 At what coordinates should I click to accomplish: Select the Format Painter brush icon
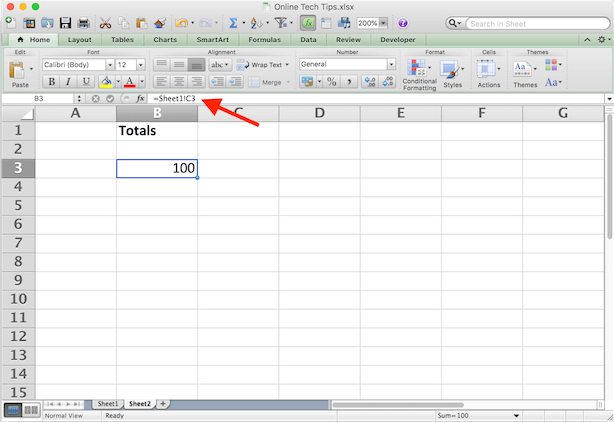point(160,23)
